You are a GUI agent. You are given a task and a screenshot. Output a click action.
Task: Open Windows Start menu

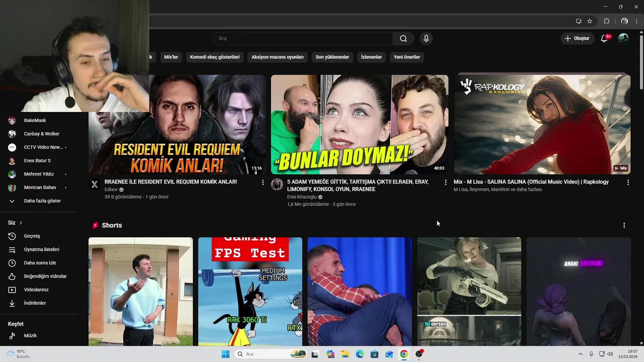(x=225, y=354)
